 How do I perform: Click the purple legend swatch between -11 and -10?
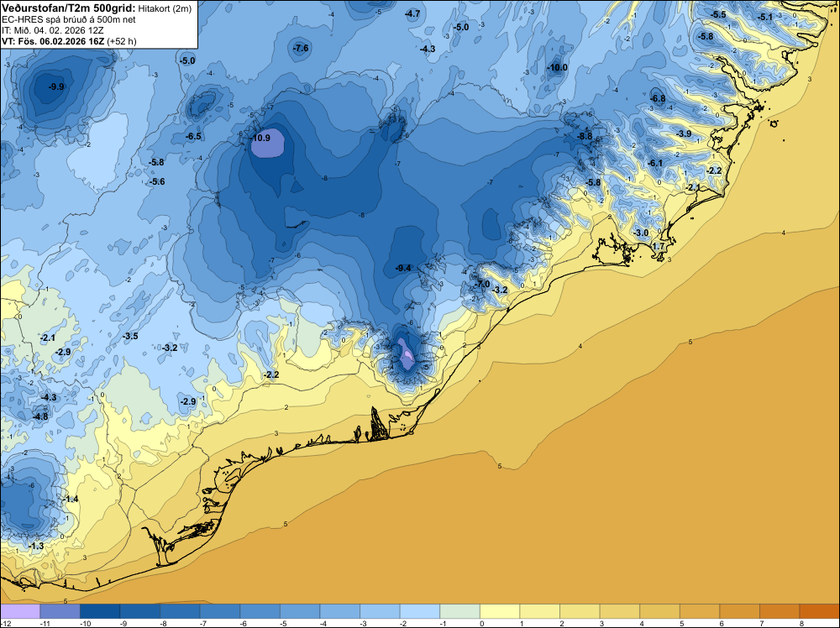tap(60, 611)
